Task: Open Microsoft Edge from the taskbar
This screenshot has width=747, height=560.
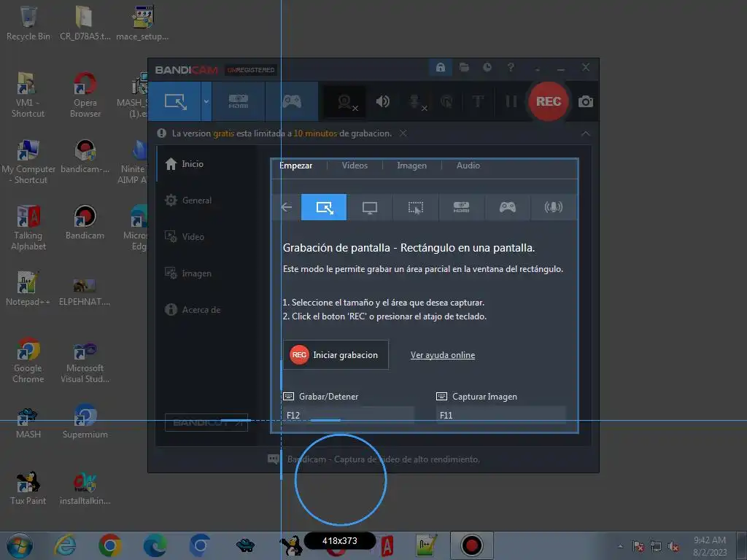Action: [x=155, y=545]
